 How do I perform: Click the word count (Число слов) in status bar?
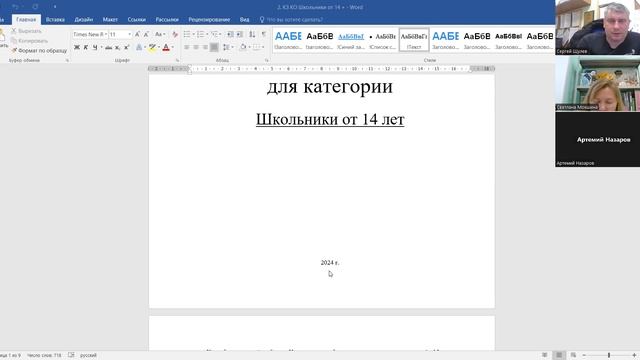tap(44, 356)
